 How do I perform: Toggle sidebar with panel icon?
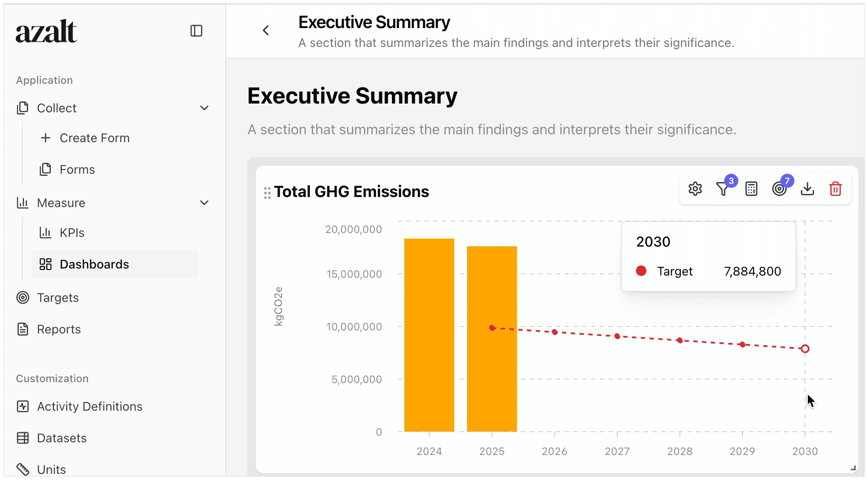[x=196, y=31]
